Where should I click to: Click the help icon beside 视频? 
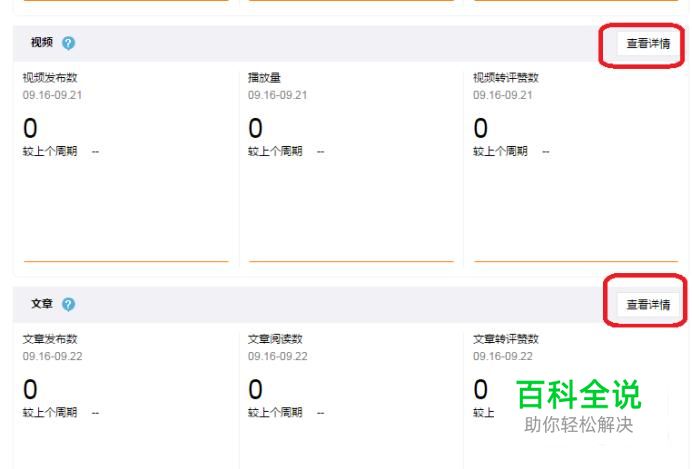pyautogui.click(x=68, y=43)
